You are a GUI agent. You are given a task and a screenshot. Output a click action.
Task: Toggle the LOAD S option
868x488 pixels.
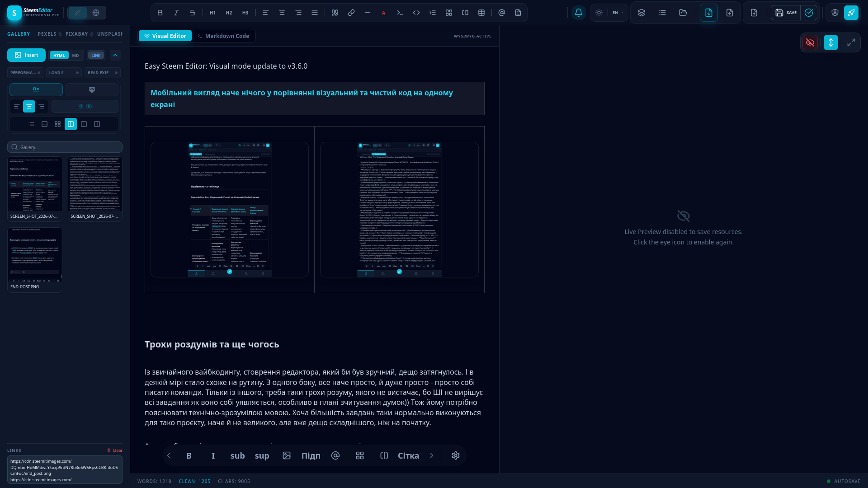(x=64, y=73)
